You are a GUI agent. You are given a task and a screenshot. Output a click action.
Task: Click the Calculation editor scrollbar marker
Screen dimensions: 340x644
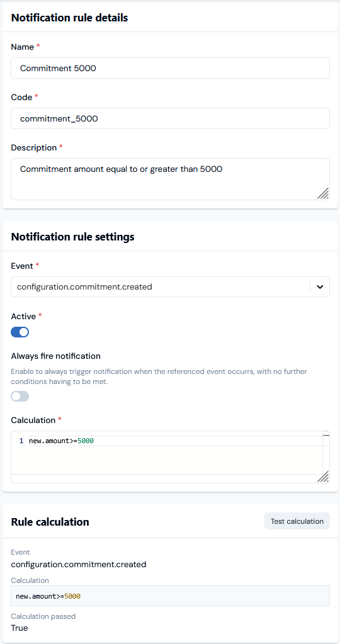(326, 435)
